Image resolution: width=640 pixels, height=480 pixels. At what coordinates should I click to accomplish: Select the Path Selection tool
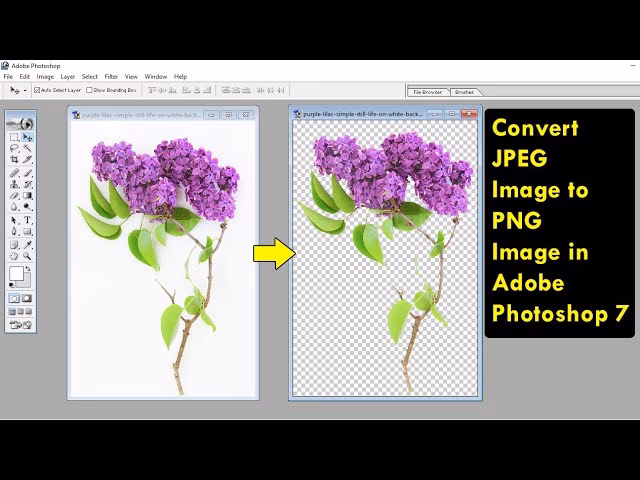(x=14, y=220)
